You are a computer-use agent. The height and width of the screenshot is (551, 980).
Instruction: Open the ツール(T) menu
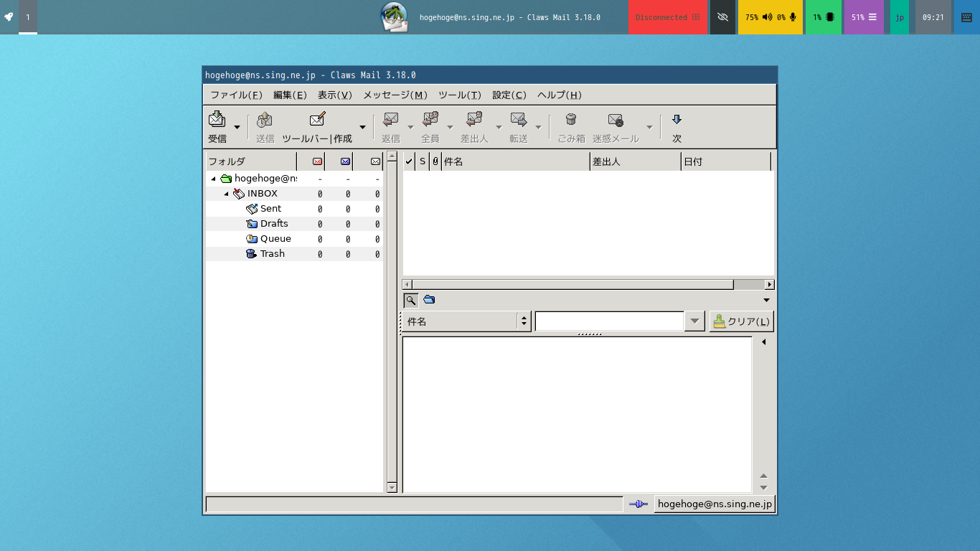pos(460,95)
